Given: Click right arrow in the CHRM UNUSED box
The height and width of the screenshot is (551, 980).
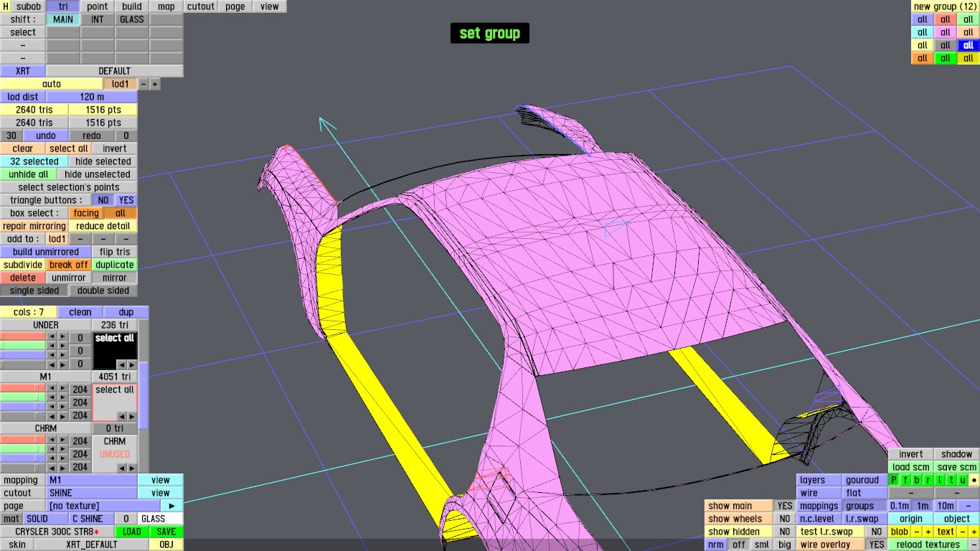Looking at the screenshot, I should point(131,468).
